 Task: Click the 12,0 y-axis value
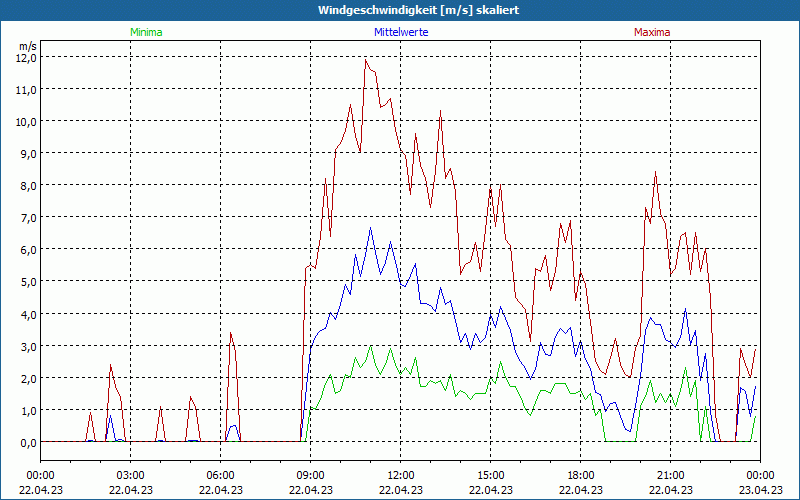(x=28, y=58)
